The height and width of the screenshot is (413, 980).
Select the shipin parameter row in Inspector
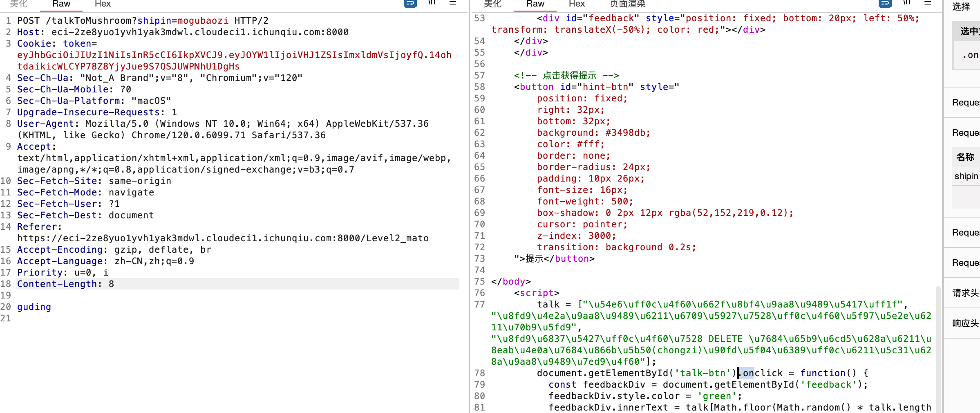[966, 176]
